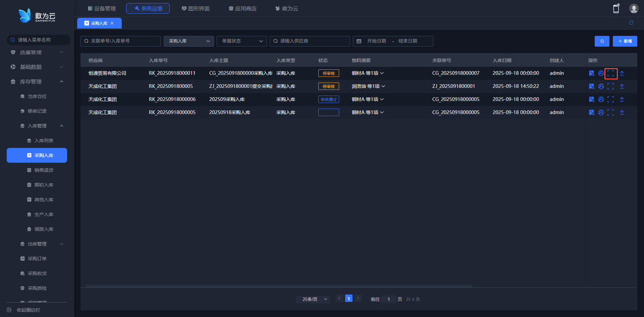Open 销售退货 in the sidebar

pos(44,170)
